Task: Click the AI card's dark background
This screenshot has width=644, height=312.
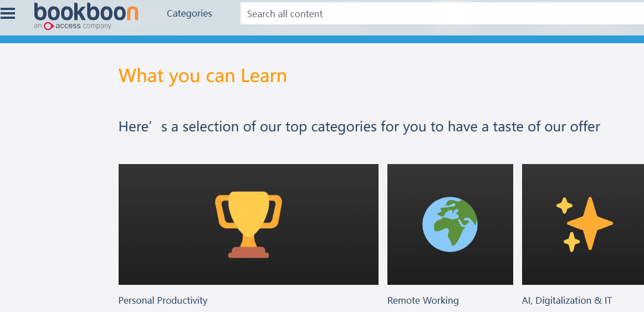Action: (621, 266)
